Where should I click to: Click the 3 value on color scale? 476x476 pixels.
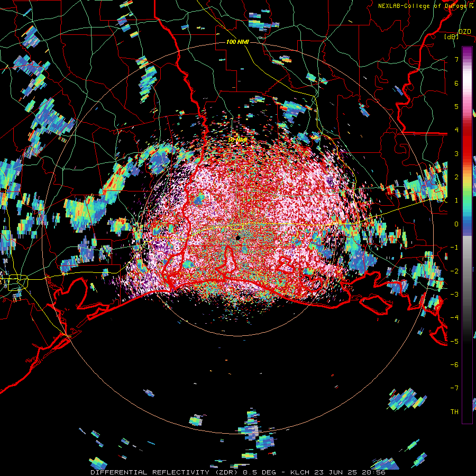pyautogui.click(x=456, y=153)
